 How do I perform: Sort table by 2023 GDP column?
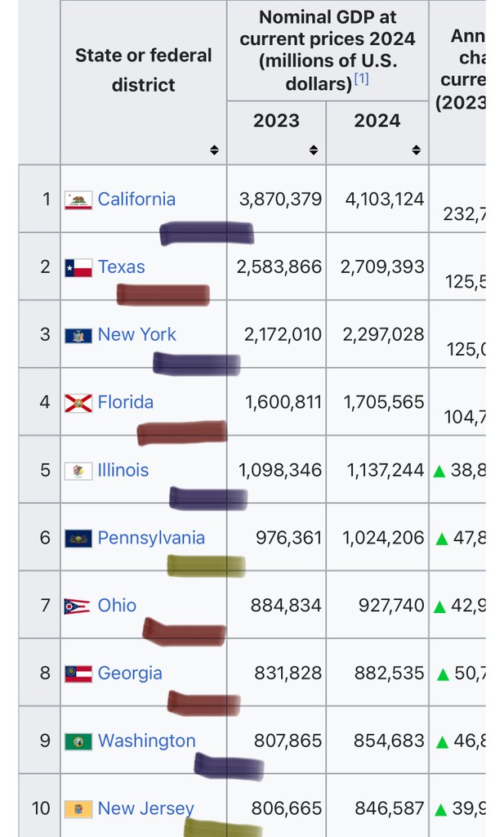314,150
